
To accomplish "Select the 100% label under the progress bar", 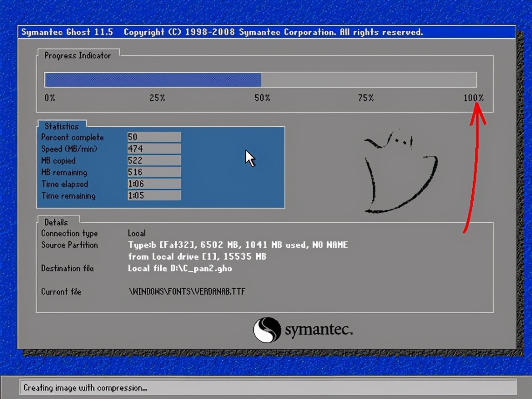I will pos(473,98).
